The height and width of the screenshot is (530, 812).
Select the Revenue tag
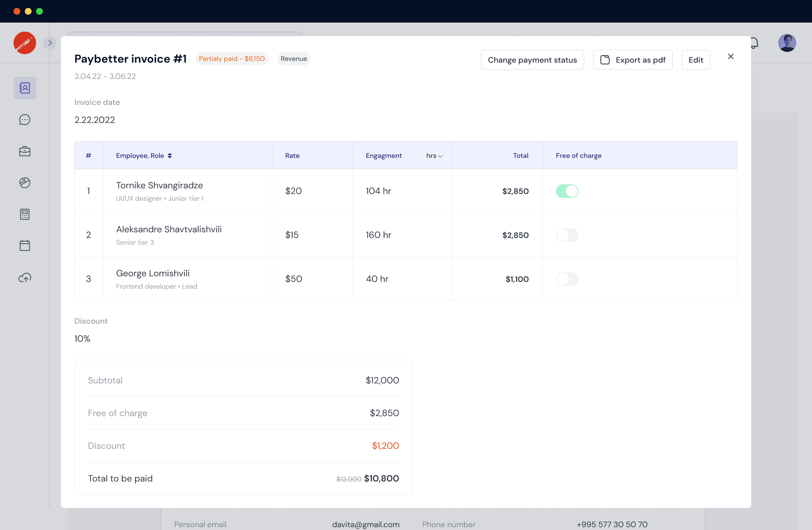click(x=294, y=58)
